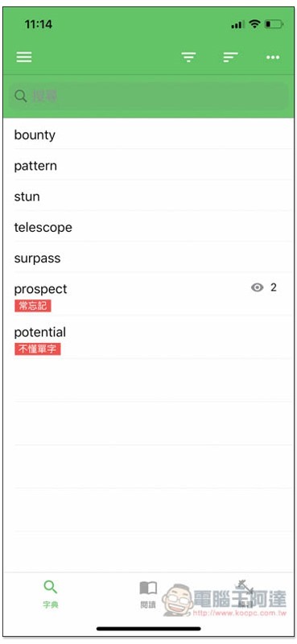Viewport: 297px width, 644px height.
Task: Open the three-dot more options
Action: [x=273, y=57]
